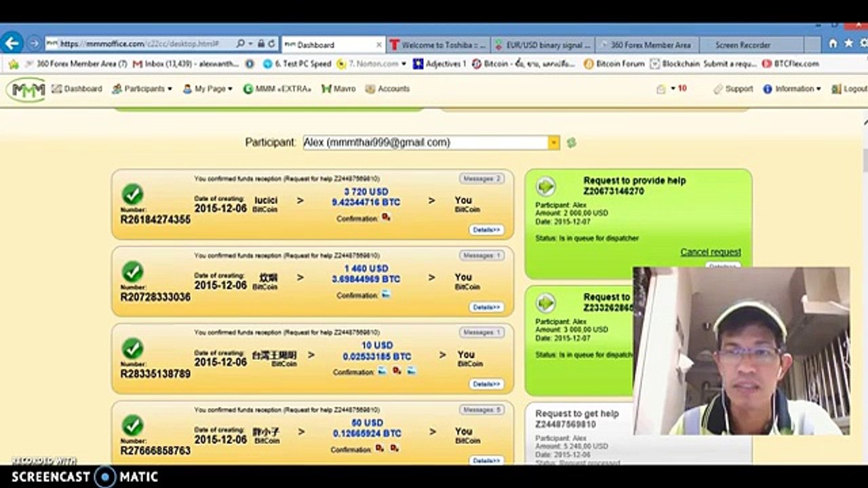The width and height of the screenshot is (868, 488).
Task: Close the Dashboard browser tab
Action: point(379,45)
